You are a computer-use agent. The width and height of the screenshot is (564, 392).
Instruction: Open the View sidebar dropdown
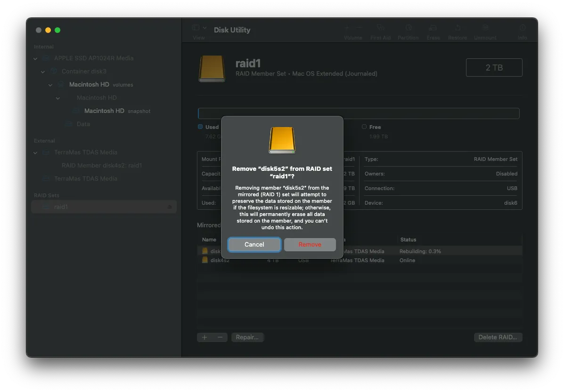pos(199,28)
